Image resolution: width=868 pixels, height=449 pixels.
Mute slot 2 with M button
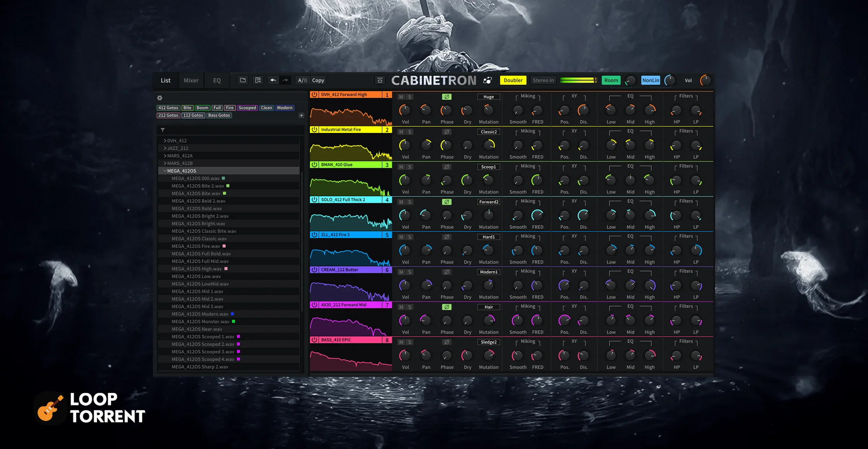click(401, 132)
